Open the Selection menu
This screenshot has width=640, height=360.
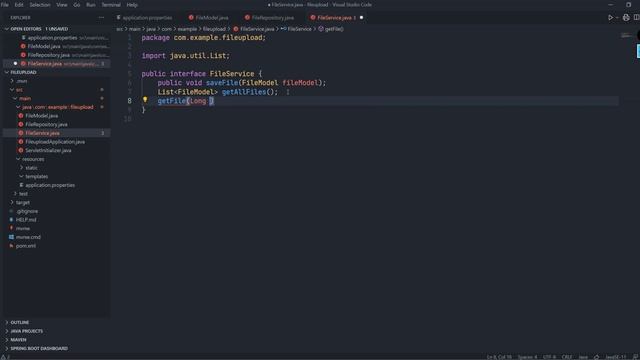[x=40, y=5]
